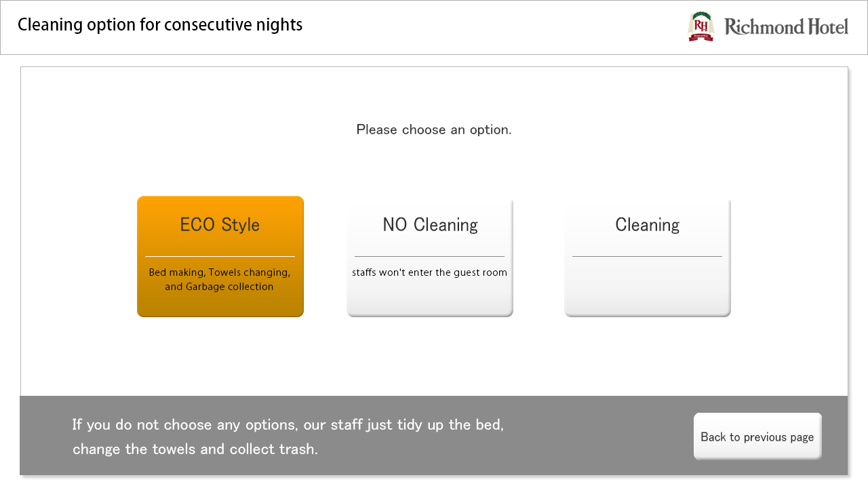868x488 pixels.
Task: Click the "Cleaning option for consecutive nights" title
Action: tap(160, 25)
